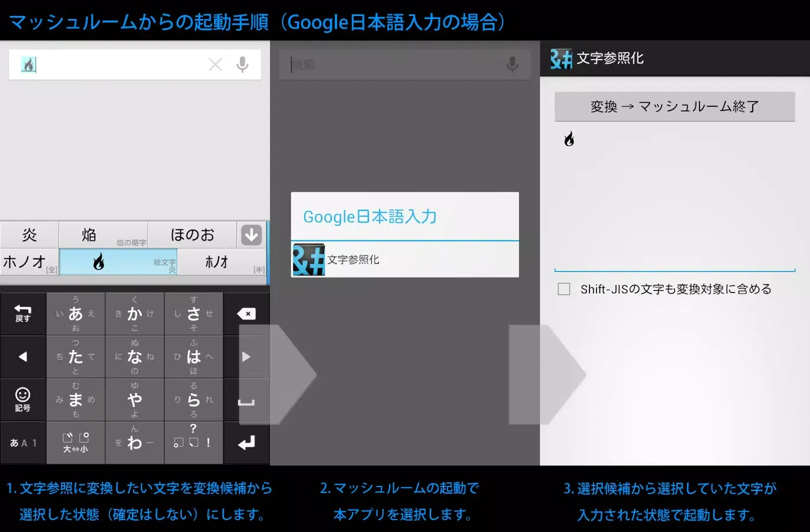Choose candidate ほのお
The image size is (810, 532).
click(x=192, y=235)
